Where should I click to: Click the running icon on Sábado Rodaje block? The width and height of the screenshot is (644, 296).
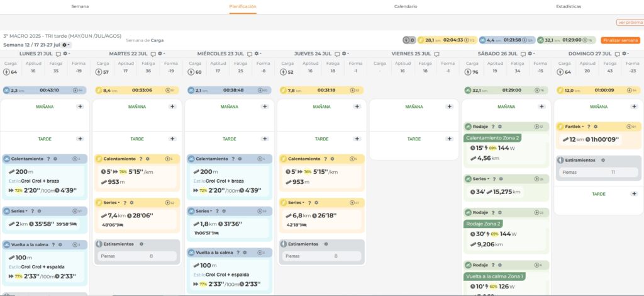pos(467,127)
